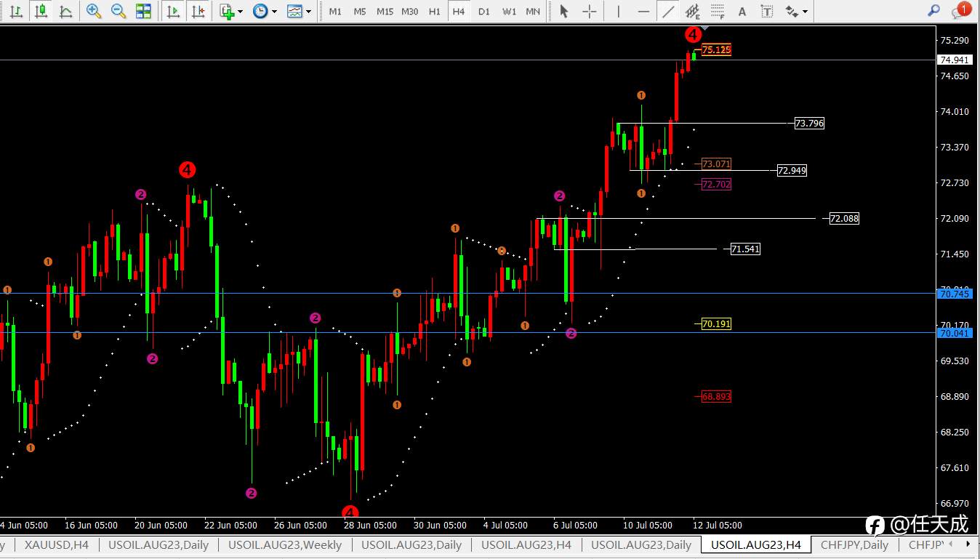Switch to the MN monthly timeframe
This screenshot has width=980, height=559.
tap(533, 12)
